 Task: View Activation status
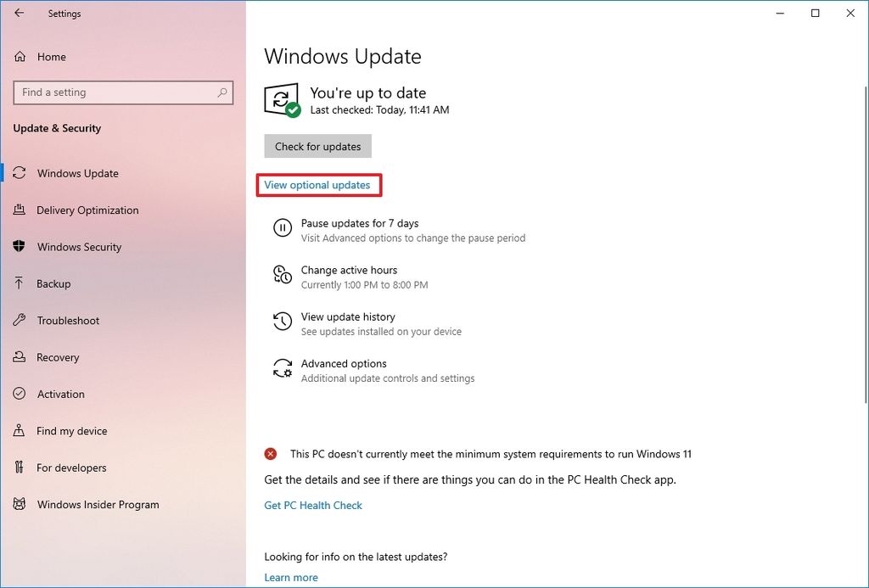coord(60,394)
